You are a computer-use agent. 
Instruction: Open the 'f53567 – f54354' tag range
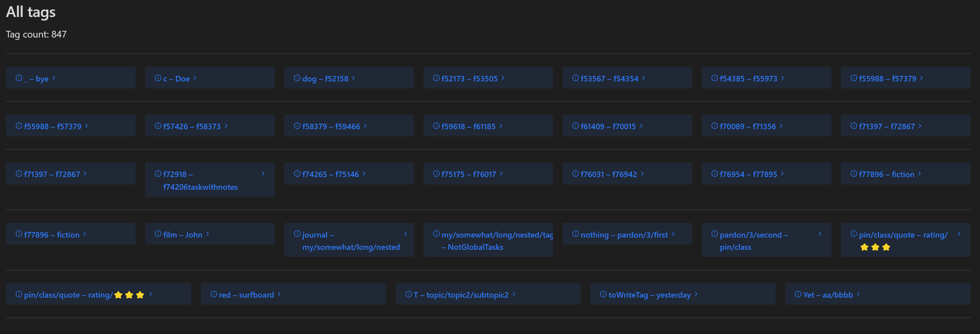tap(609, 79)
